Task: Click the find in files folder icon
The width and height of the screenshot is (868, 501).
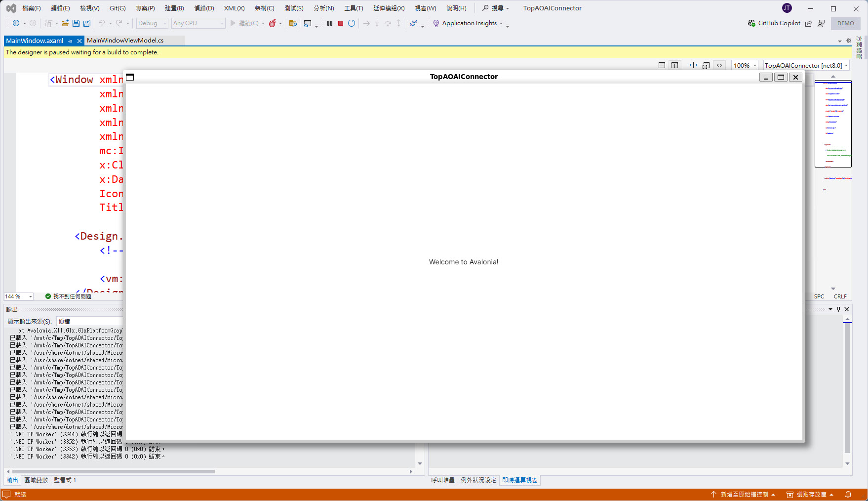Action: coord(293,23)
